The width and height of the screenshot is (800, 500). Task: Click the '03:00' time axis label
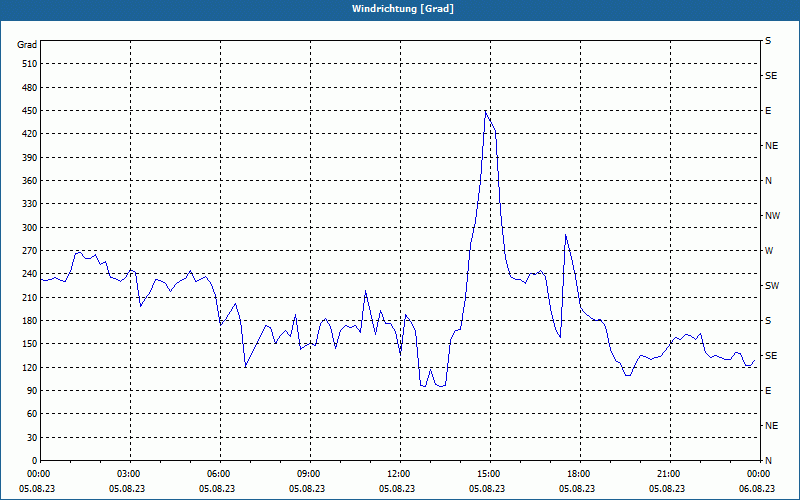[130, 474]
